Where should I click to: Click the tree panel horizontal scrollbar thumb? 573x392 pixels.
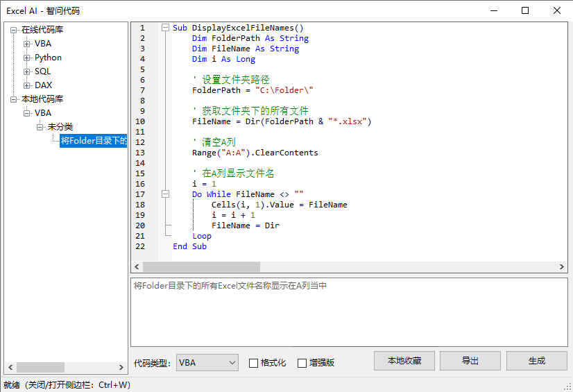(x=40, y=367)
